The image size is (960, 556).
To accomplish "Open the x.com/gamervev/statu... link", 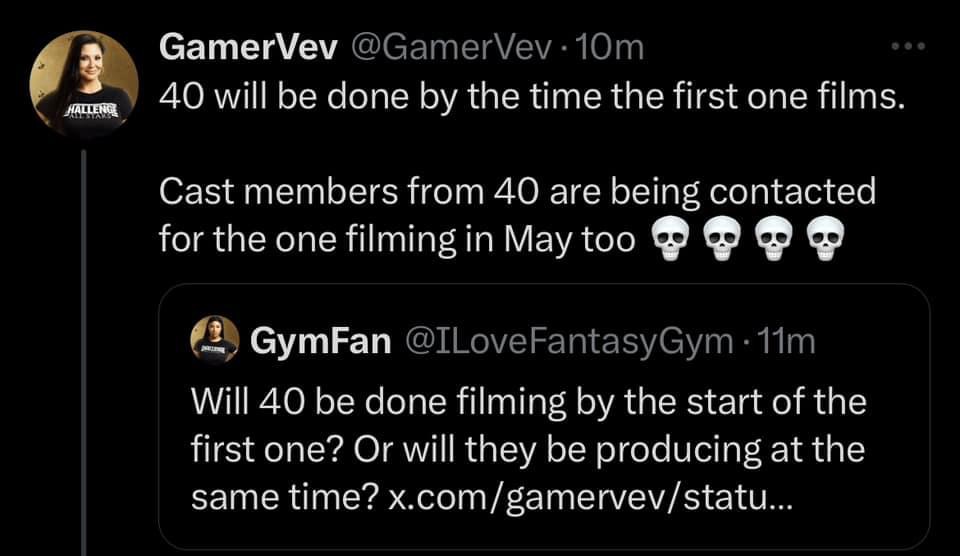I will 591,497.
